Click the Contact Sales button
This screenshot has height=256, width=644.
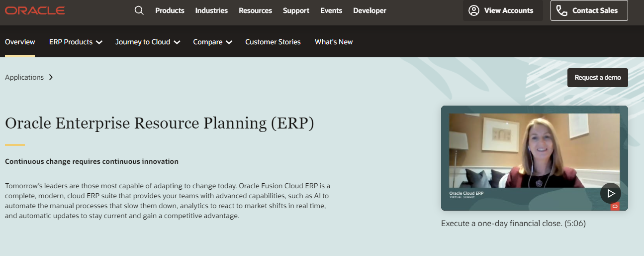point(589,10)
